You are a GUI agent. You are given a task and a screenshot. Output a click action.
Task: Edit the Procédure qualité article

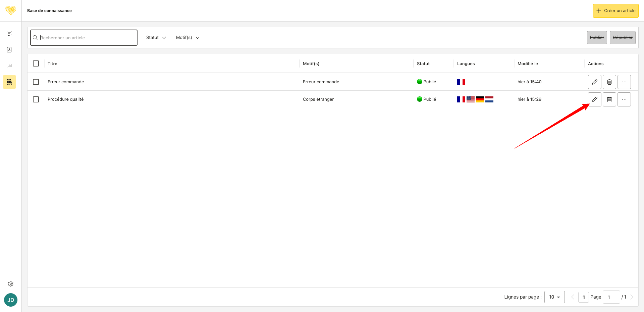tap(594, 99)
